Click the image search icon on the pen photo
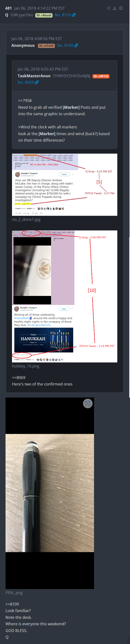Screen dimensions: 130x644 [x=88, y=403]
